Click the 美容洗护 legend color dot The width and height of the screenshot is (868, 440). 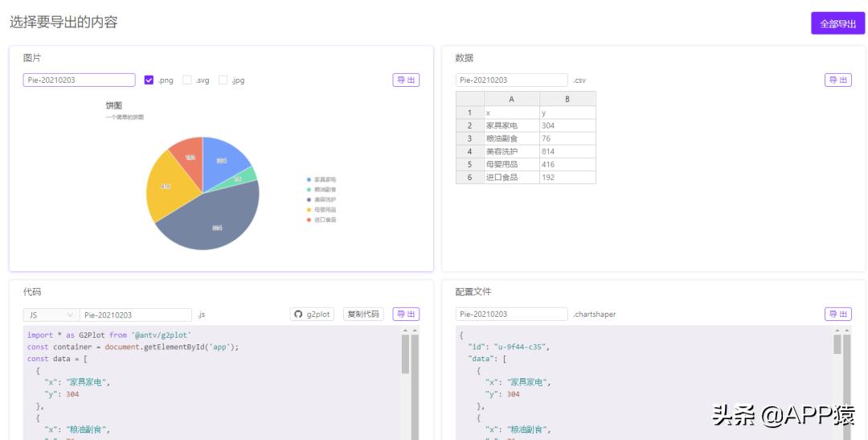[309, 199]
